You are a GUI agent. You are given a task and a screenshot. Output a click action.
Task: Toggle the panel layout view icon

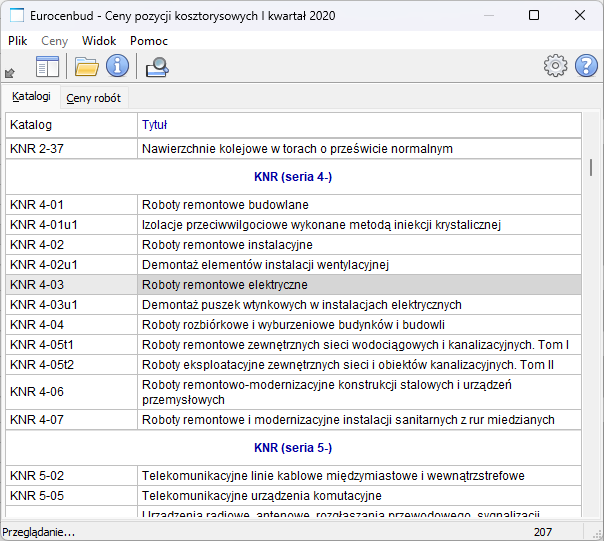(48, 67)
